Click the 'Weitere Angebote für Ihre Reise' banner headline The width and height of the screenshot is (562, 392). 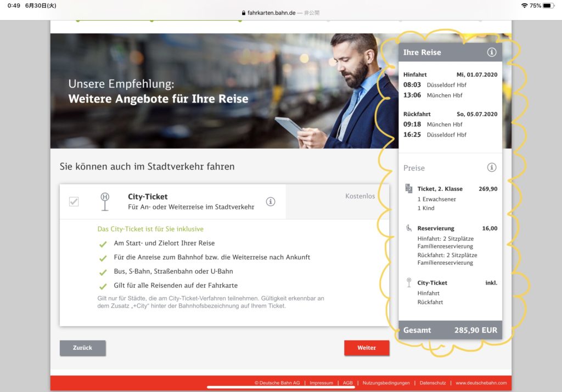click(158, 99)
